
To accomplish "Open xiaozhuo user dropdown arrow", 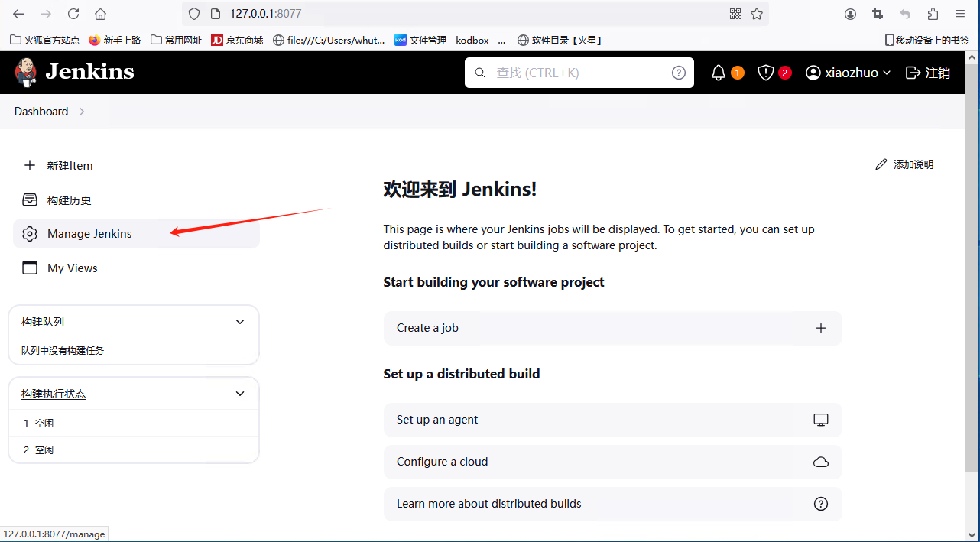I will pyautogui.click(x=887, y=73).
